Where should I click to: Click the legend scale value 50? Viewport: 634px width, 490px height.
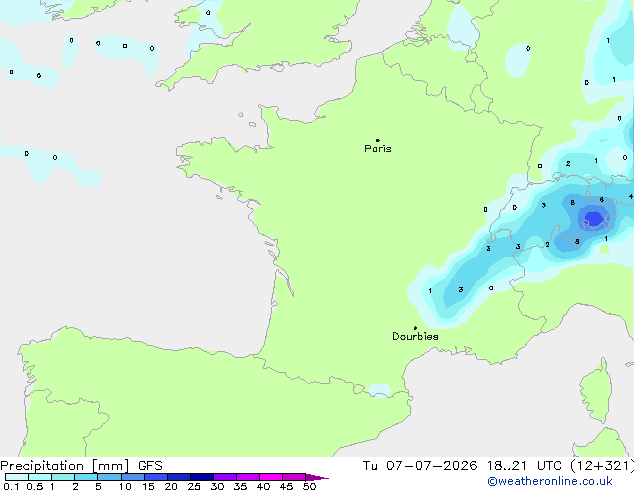[x=309, y=486]
